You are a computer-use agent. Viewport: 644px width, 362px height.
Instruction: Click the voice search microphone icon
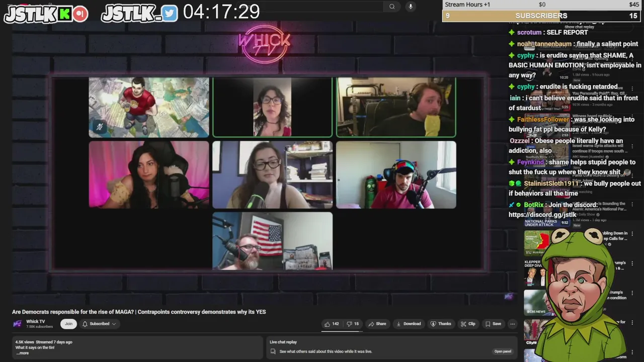(411, 7)
